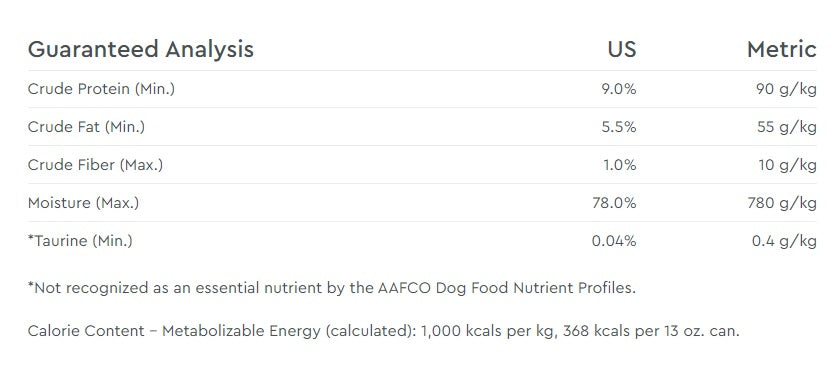Click the 0.4 g/kg taurine metric value

(784, 242)
